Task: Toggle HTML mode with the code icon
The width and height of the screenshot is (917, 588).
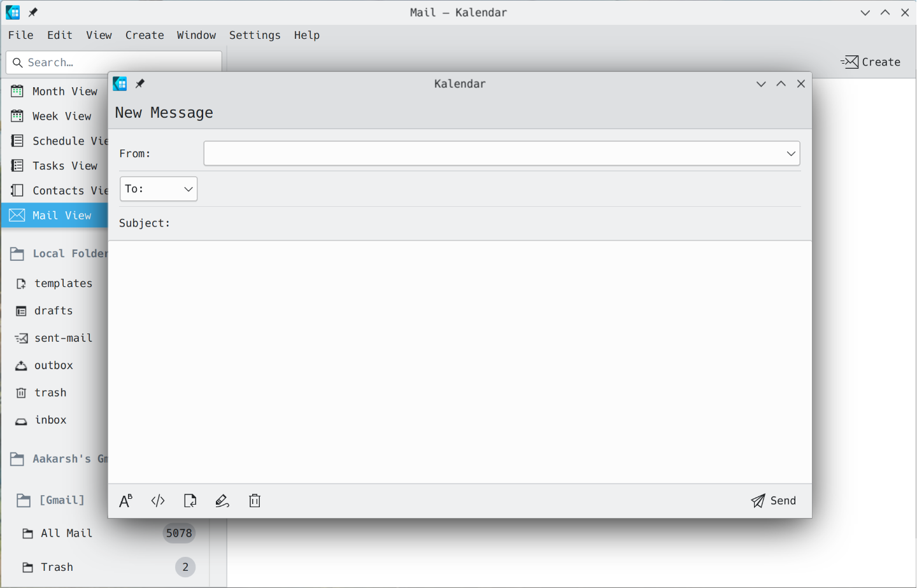Action: [x=157, y=501]
